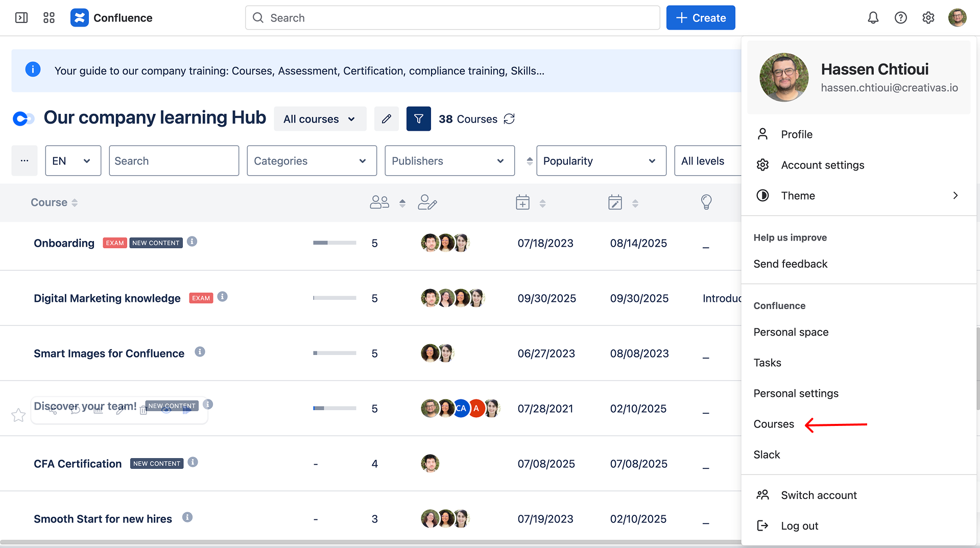980x548 pixels.
Task: Click the pencil edit icon beside All courses
Action: point(386,119)
